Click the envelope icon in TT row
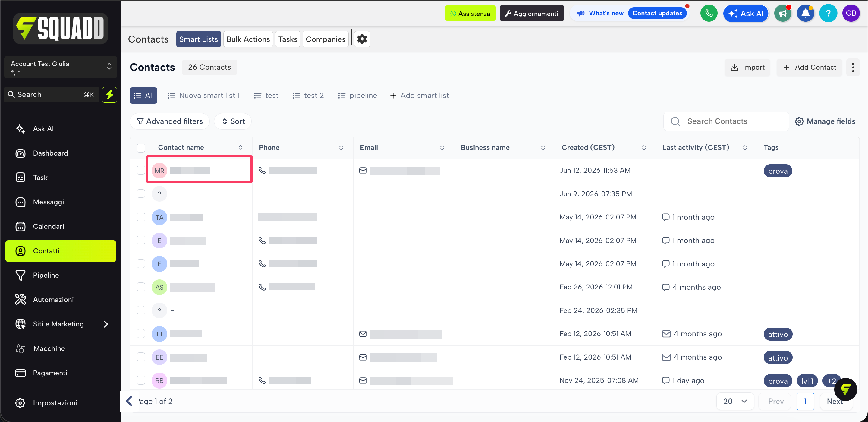This screenshot has width=868, height=422. (363, 334)
